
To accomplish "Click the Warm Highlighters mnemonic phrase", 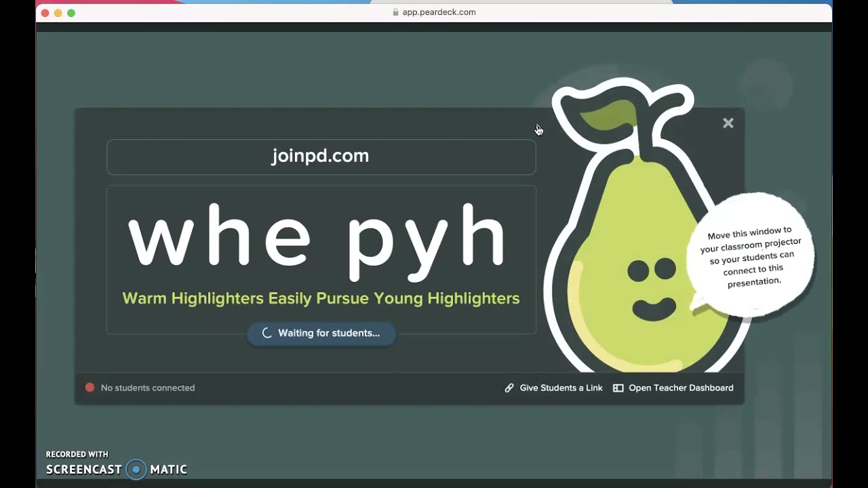I will tap(321, 298).
